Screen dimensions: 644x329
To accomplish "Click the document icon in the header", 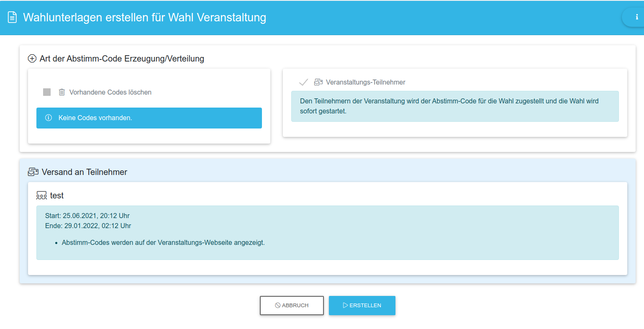I will point(12,18).
